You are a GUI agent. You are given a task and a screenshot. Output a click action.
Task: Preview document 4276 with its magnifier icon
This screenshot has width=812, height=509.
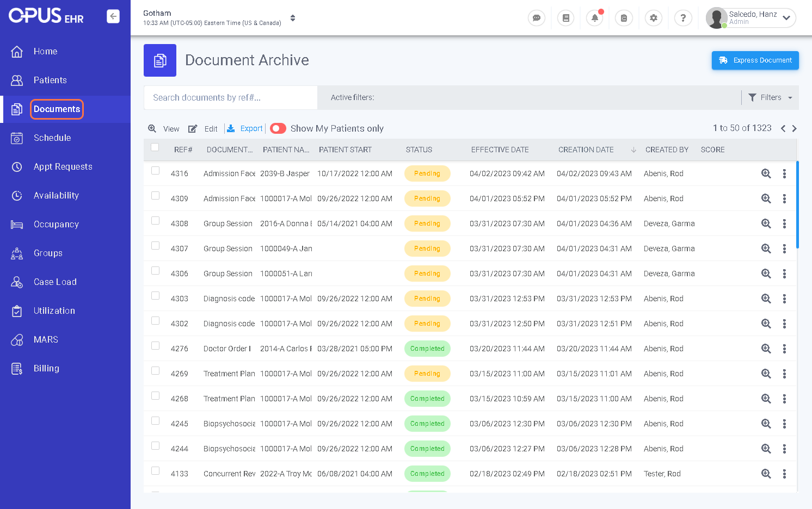(766, 349)
